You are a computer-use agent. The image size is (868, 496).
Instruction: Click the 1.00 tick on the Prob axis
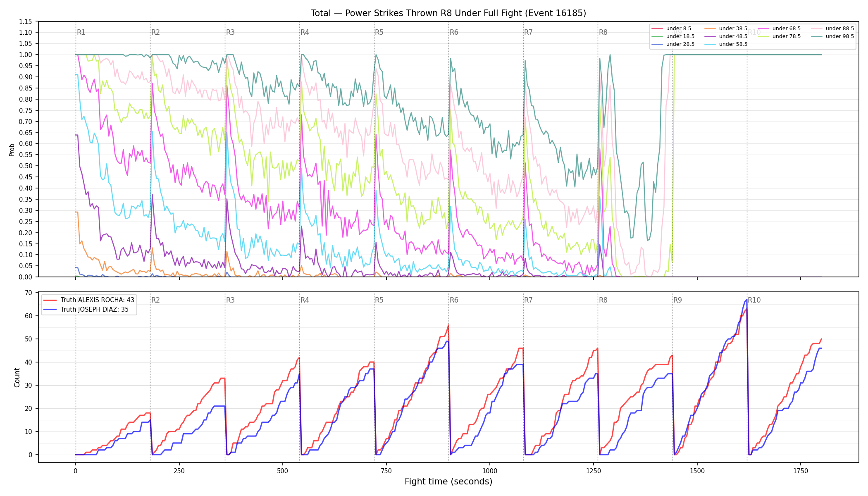click(x=26, y=55)
